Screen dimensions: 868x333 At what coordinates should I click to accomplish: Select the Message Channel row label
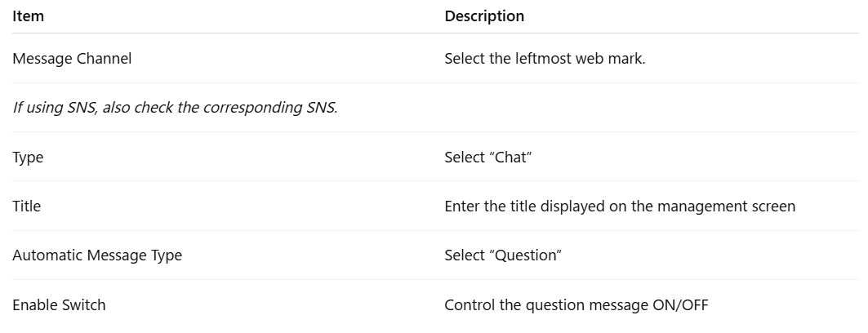pos(72,58)
